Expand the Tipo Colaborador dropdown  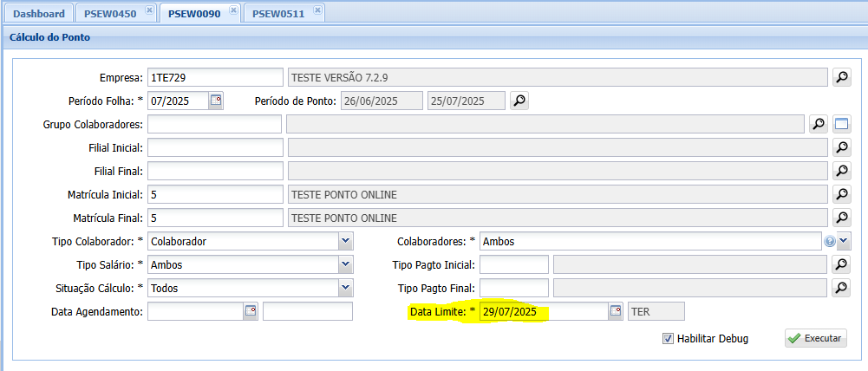pos(346,241)
